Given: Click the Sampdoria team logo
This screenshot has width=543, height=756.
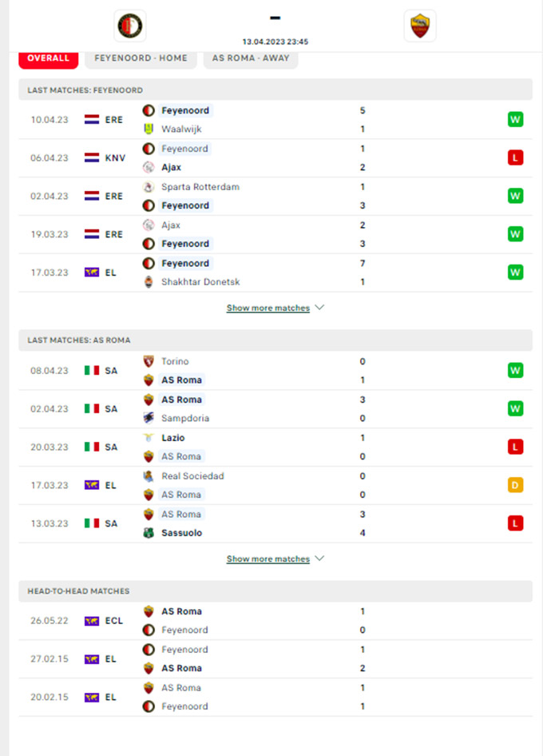Looking at the screenshot, I should point(149,418).
